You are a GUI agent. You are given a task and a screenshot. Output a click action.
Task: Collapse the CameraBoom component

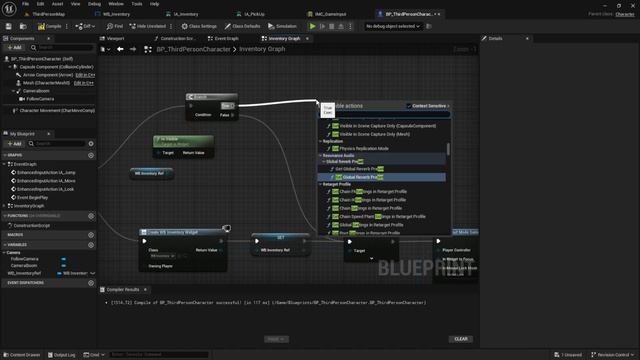pyautogui.click(x=13, y=91)
